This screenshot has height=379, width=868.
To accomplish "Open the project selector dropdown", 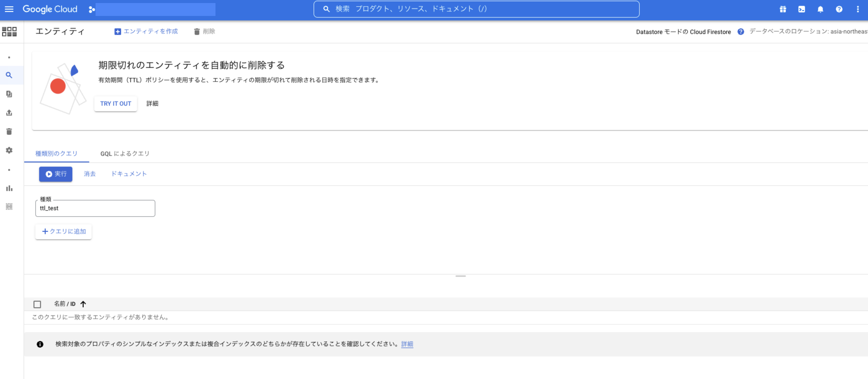I will click(153, 9).
